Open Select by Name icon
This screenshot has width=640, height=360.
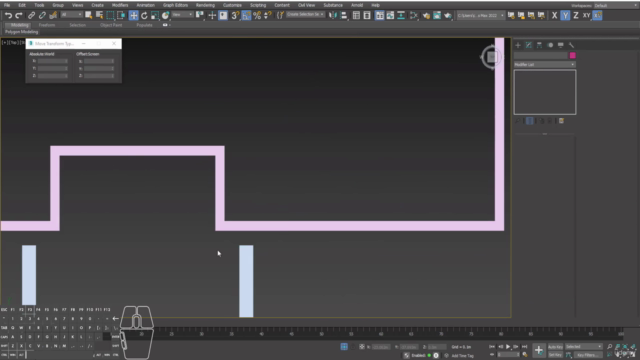(99, 16)
